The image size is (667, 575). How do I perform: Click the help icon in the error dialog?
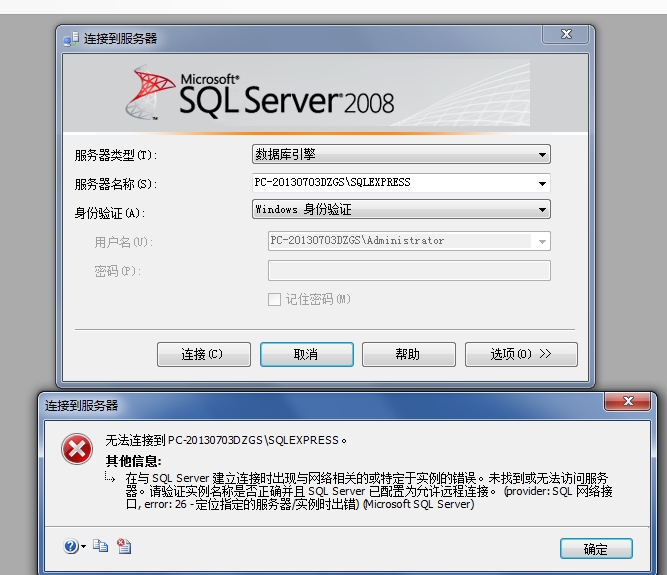[71, 547]
